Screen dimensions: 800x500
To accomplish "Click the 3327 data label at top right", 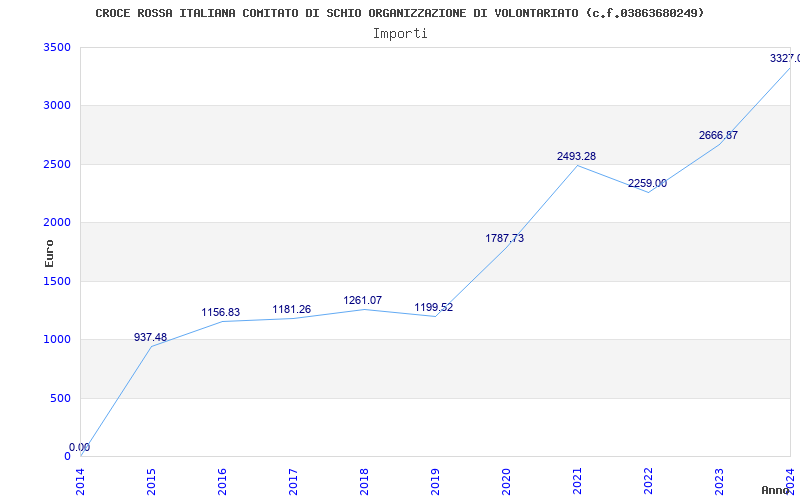I will [x=785, y=59].
